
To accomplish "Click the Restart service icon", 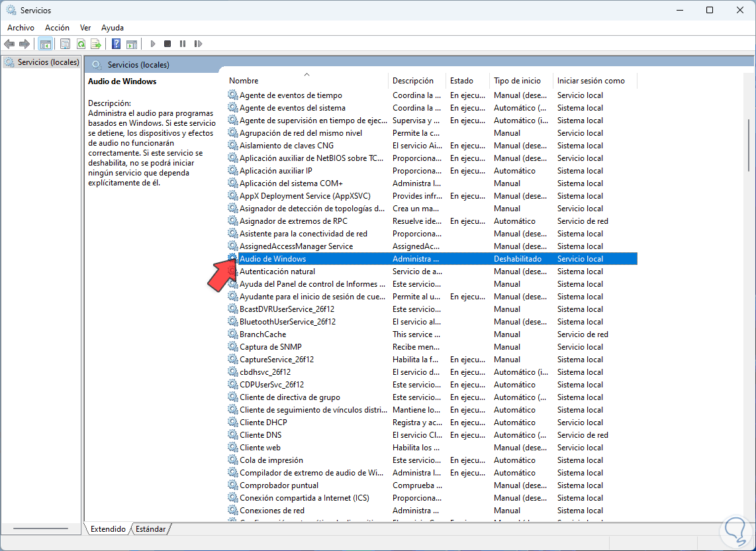I will click(198, 44).
